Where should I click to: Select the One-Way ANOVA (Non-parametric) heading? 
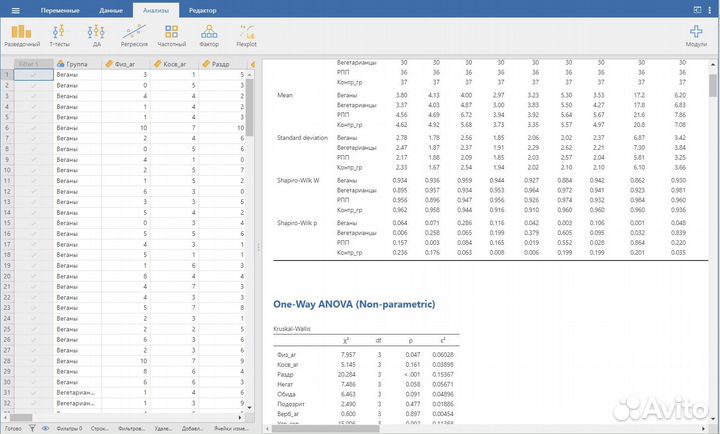(354, 304)
